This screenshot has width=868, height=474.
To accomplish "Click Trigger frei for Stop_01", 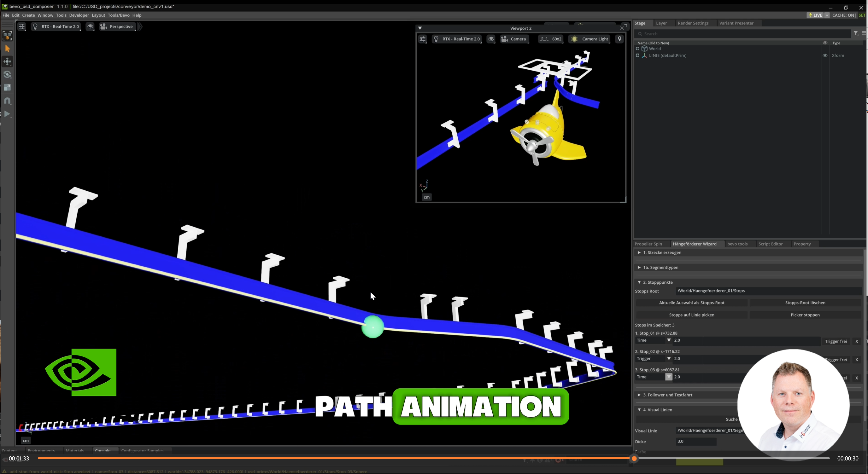I will (x=836, y=341).
